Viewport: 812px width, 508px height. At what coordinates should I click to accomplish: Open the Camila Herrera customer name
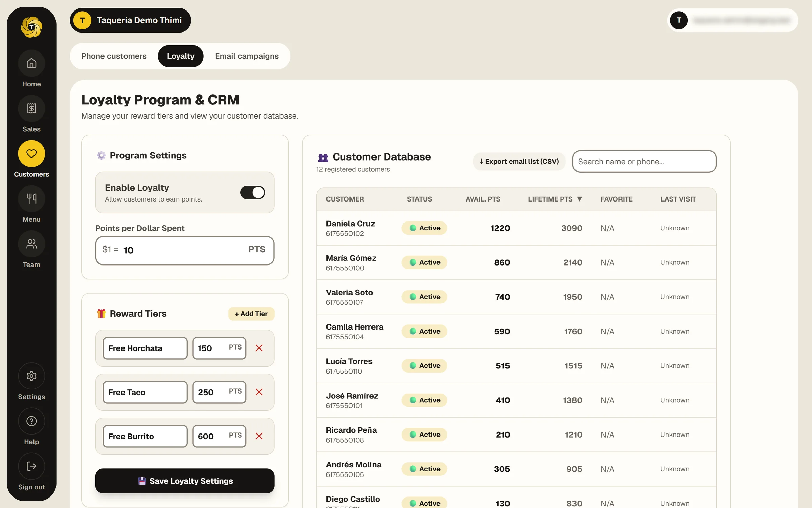pos(355,327)
